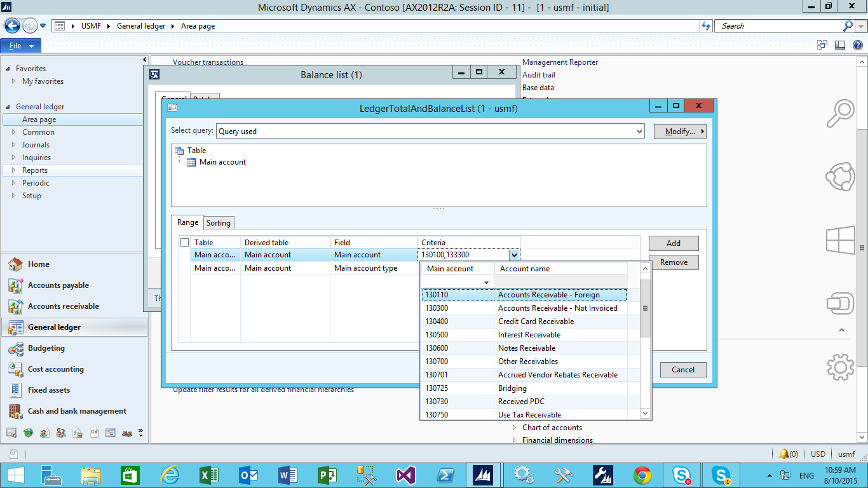Launch Visual Studio from the taskbar

click(405, 475)
